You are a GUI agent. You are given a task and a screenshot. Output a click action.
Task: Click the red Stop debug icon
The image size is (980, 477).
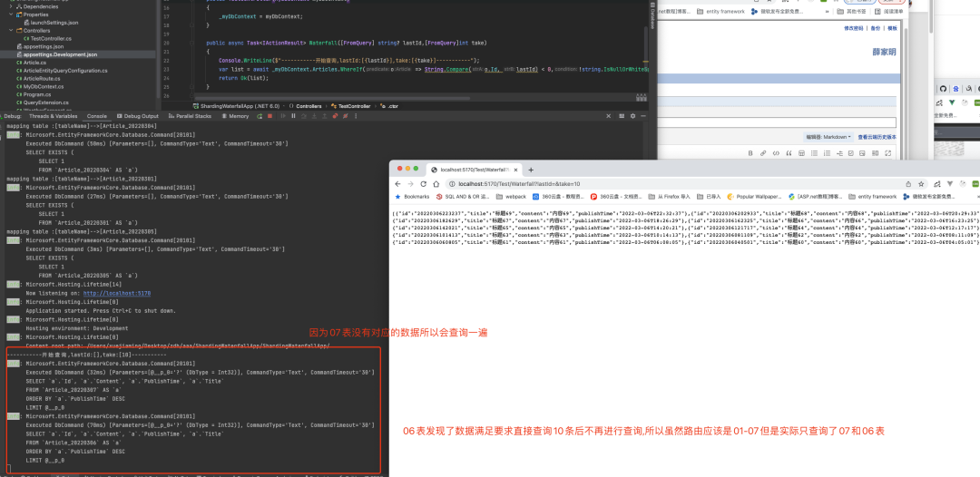(x=270, y=115)
